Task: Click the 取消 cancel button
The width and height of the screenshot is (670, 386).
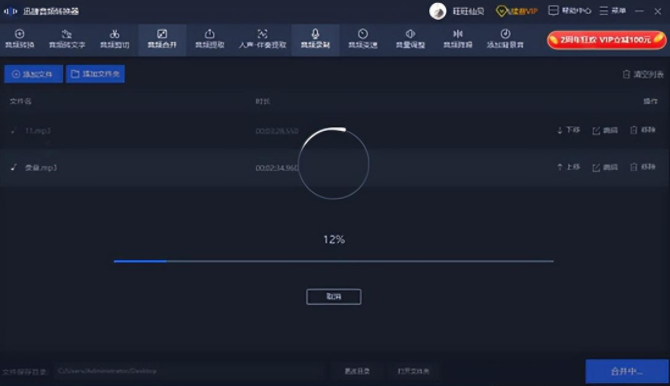Action: [334, 297]
